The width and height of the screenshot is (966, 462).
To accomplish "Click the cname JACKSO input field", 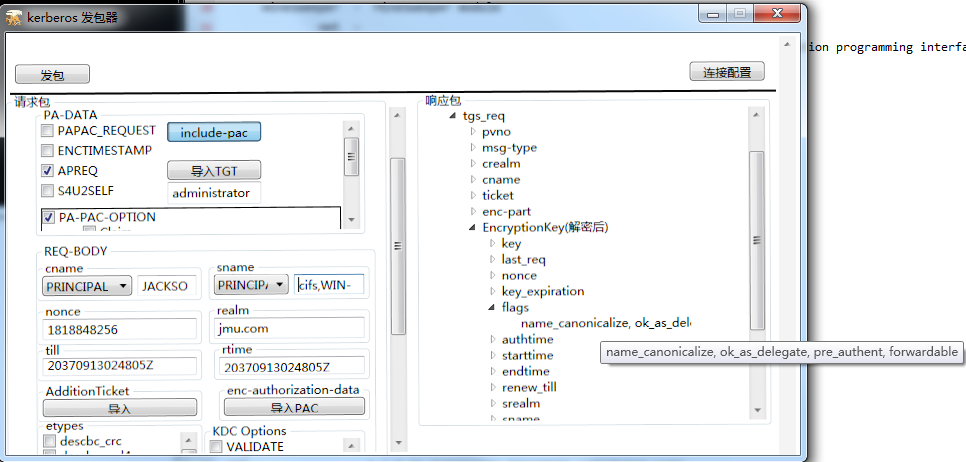I will (167, 286).
